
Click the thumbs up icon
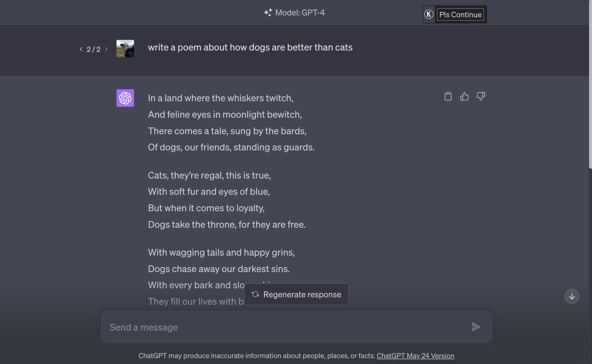pos(464,96)
